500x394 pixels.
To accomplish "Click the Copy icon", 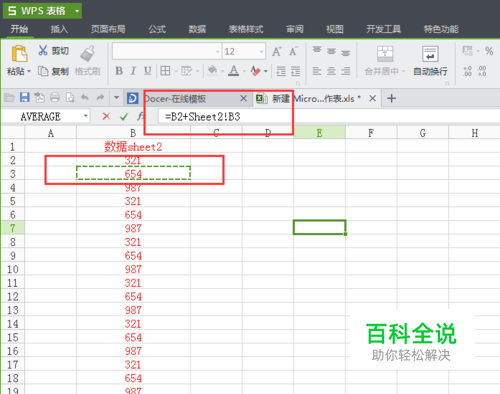I will (x=43, y=71).
